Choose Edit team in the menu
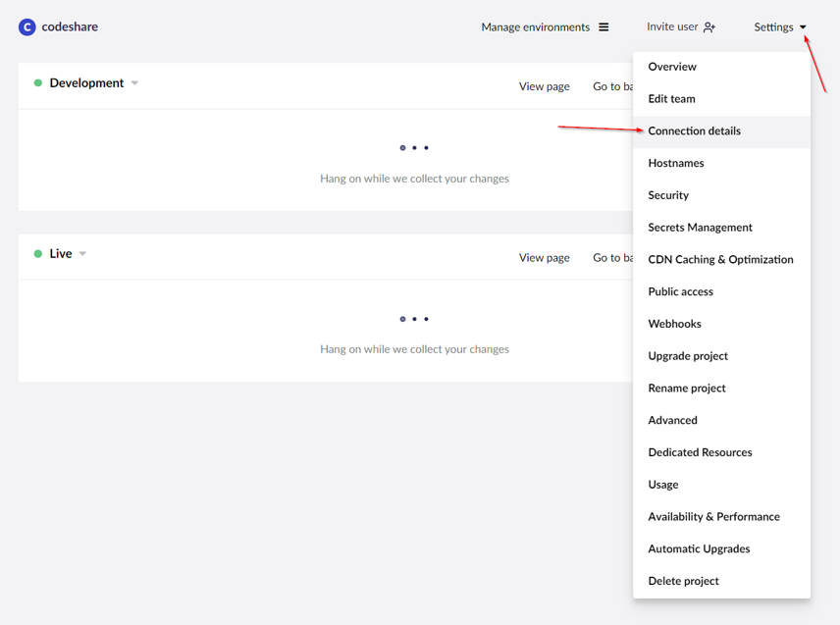The image size is (840, 625). 671,99
